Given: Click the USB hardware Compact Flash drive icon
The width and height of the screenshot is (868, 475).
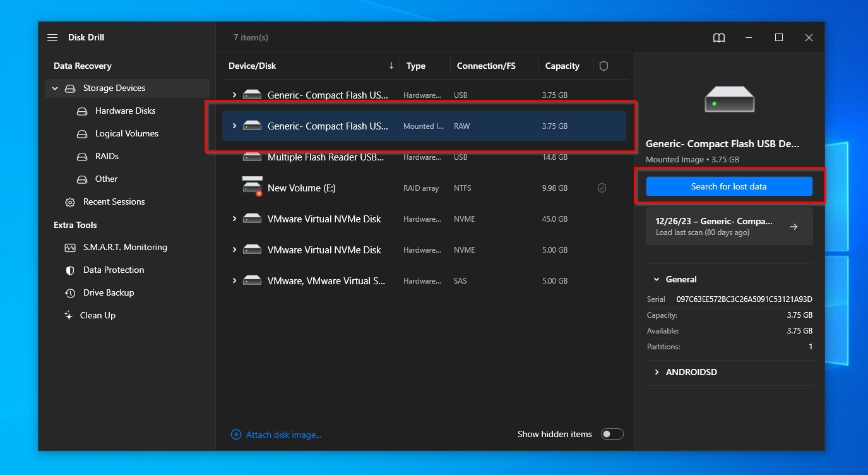Looking at the screenshot, I should coord(252,95).
